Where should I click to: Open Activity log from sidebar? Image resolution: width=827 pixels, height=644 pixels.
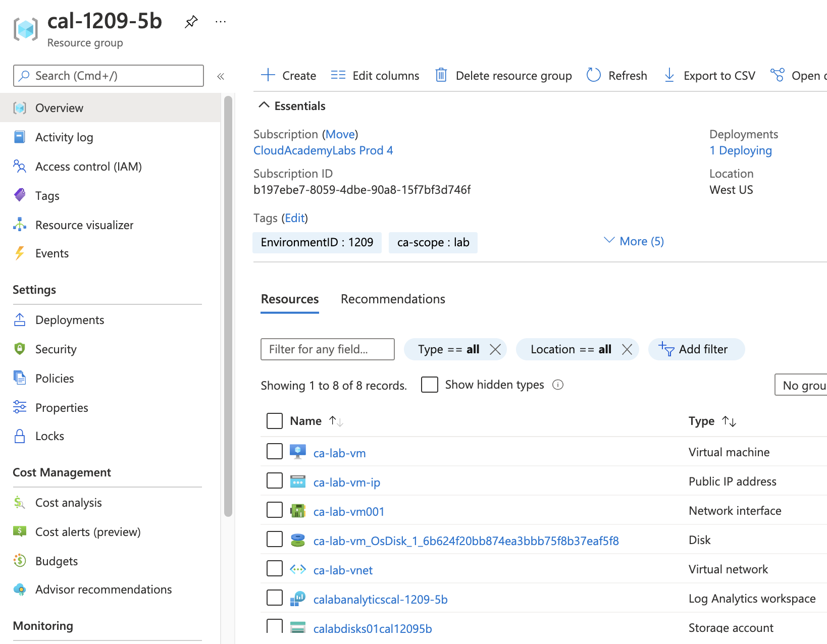point(64,137)
